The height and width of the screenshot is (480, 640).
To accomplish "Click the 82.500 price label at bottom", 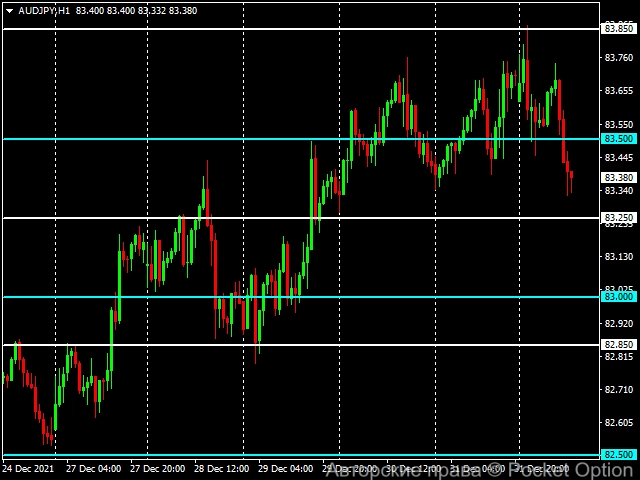I will 618,454.
